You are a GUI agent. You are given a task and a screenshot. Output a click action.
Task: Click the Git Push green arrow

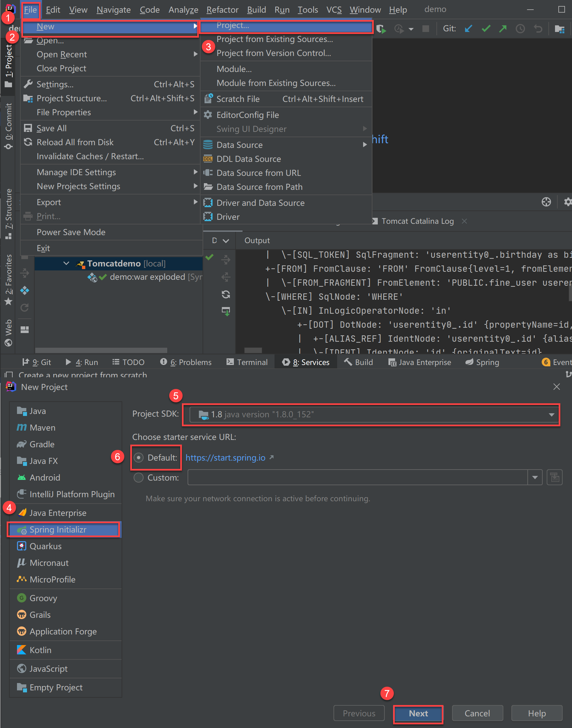coord(503,29)
